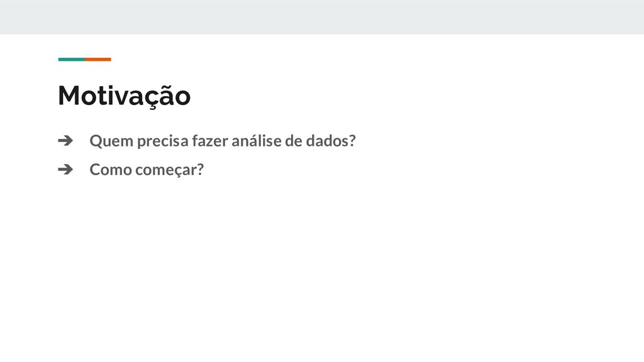This screenshot has width=644, height=362.
Task: Select the teal segment of the accent line
Action: pyautogui.click(x=72, y=60)
